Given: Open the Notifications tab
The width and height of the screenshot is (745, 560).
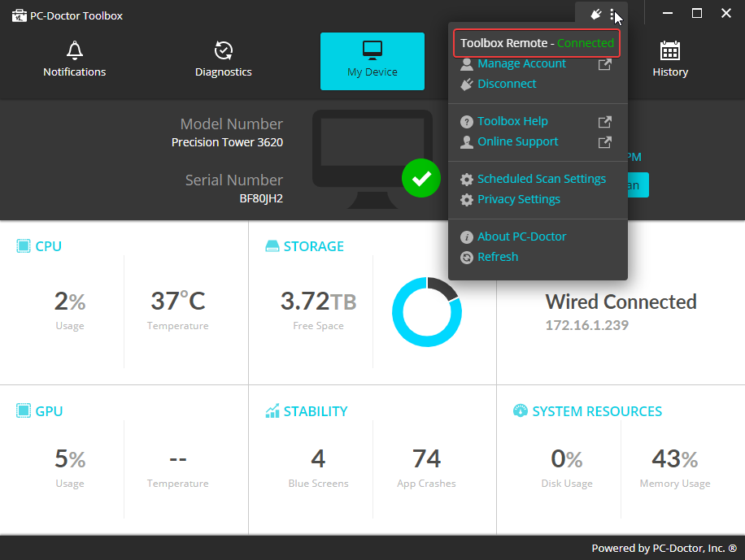Looking at the screenshot, I should [75, 61].
